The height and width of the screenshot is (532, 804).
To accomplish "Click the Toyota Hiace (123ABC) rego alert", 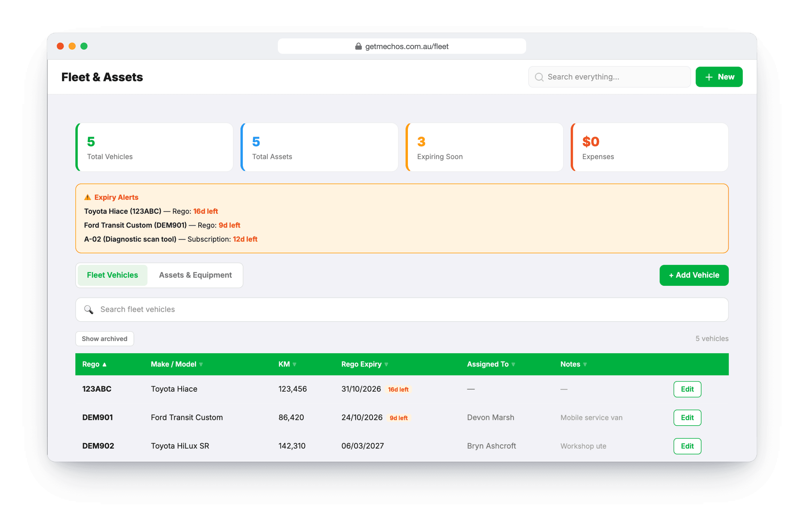I will [151, 211].
